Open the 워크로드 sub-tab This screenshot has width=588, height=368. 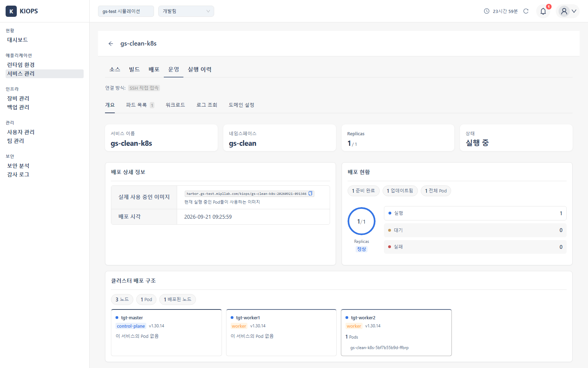tap(175, 105)
